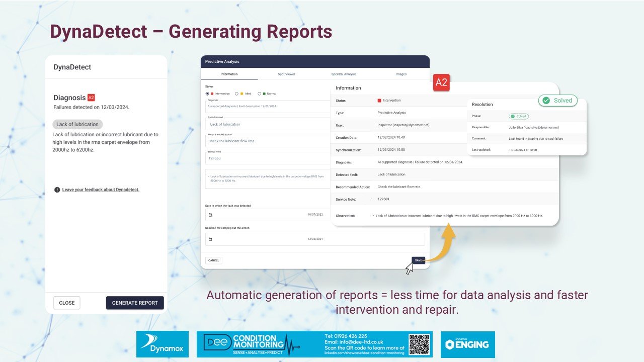Viewport: 644px width, 362px height.
Task: Select the Normal status radio button
Action: 260,94
